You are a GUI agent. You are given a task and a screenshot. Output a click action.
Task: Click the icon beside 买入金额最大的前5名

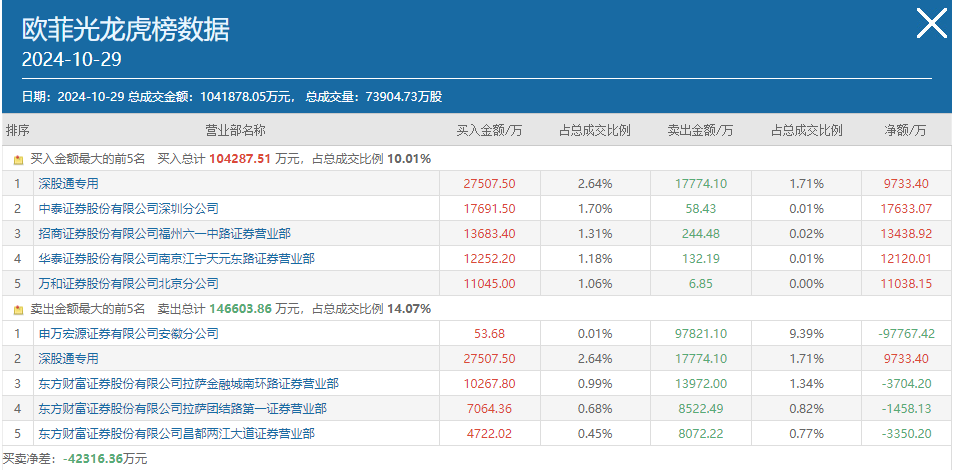coord(18,160)
